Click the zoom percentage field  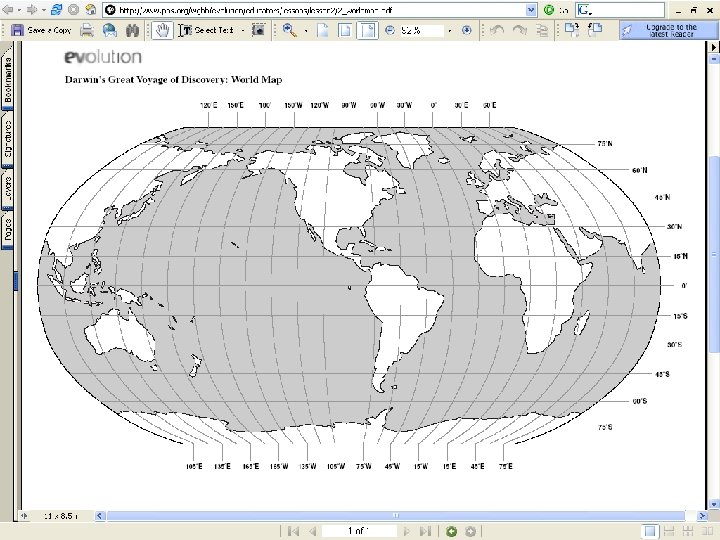(421, 30)
